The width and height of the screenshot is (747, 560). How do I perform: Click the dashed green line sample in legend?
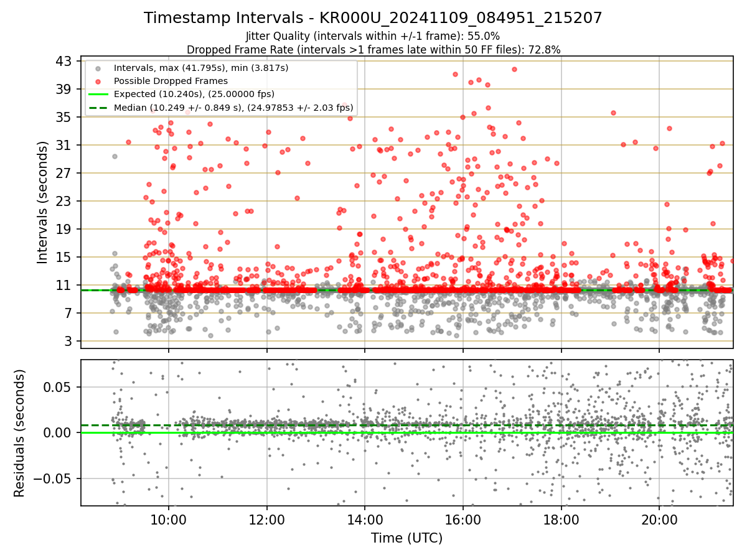(98, 108)
